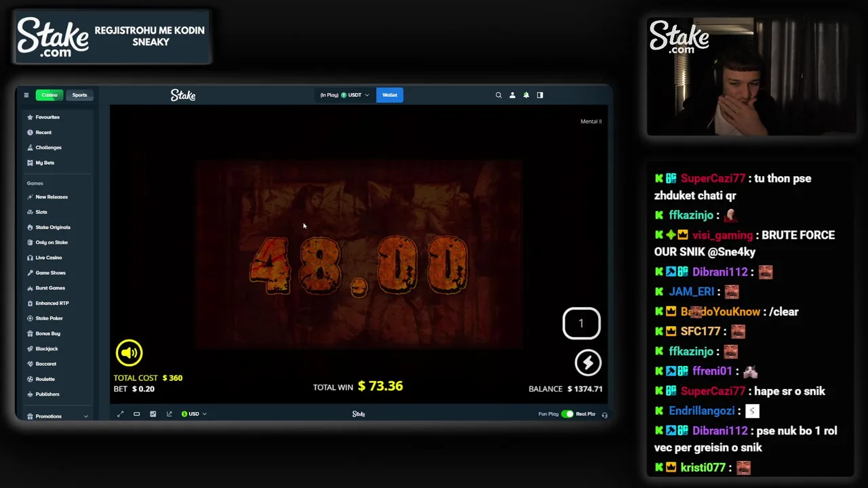The width and height of the screenshot is (868, 488).
Task: Switch to the Sports tab
Action: [x=79, y=95]
